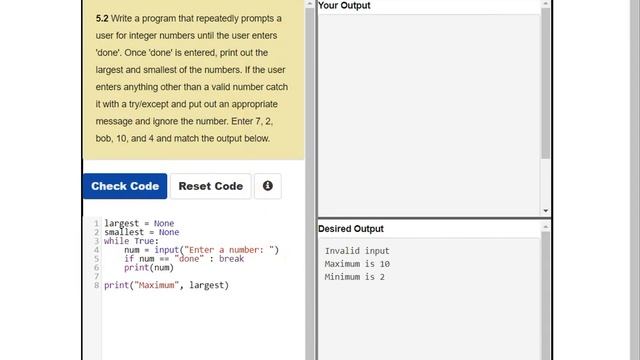Click inside the empty Your Output area
640x360 pixels.
coord(429,115)
